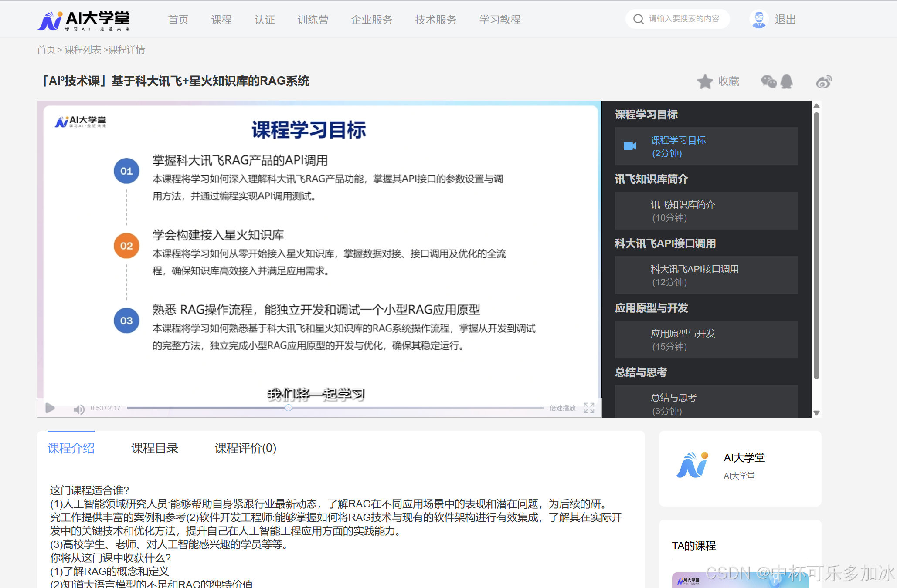Open the 课程评价(0) tab

245,448
